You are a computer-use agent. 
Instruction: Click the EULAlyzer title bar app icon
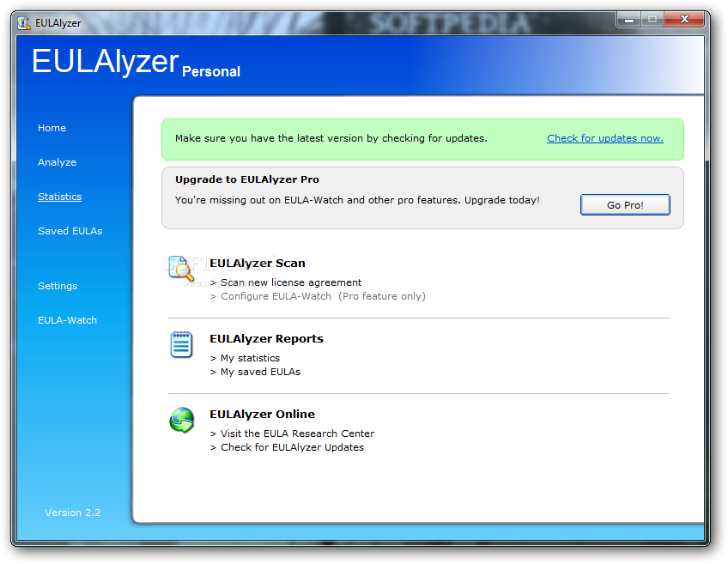point(24,22)
